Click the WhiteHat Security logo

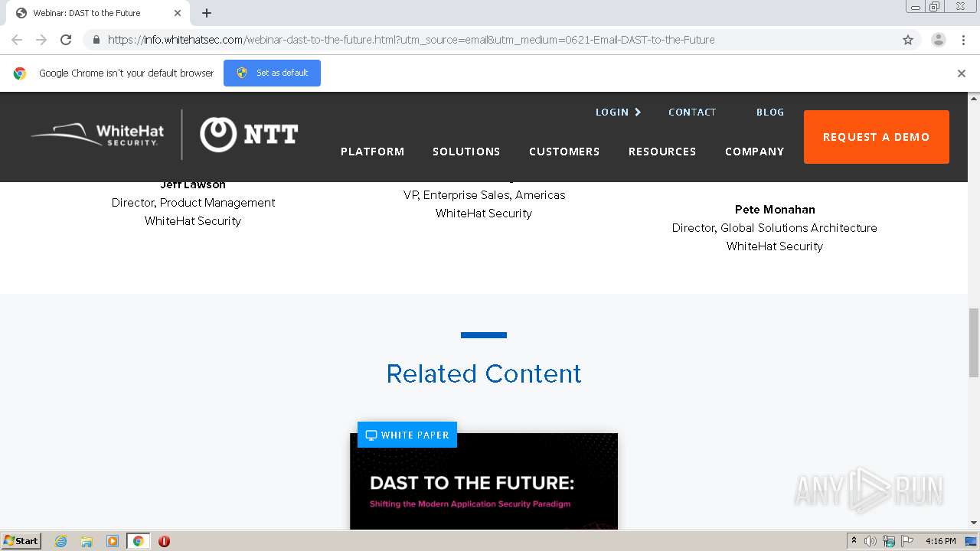click(x=97, y=135)
